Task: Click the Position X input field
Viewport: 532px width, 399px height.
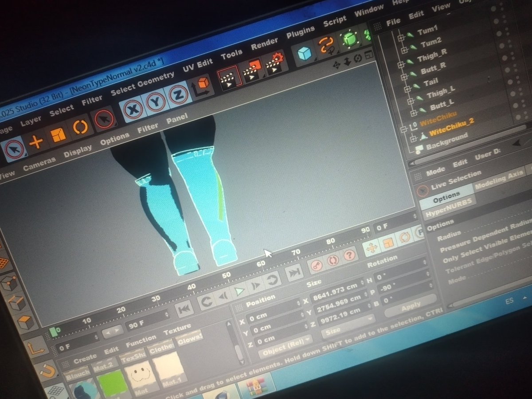Action: (273, 310)
